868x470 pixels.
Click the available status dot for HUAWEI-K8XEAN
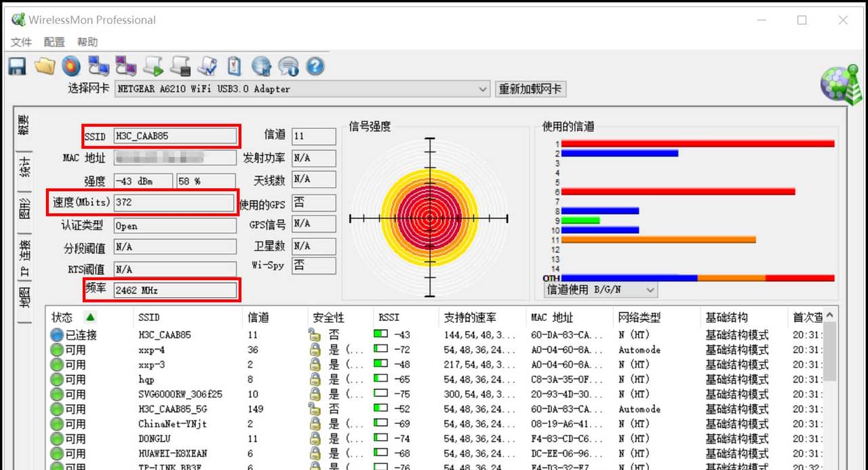[56, 454]
